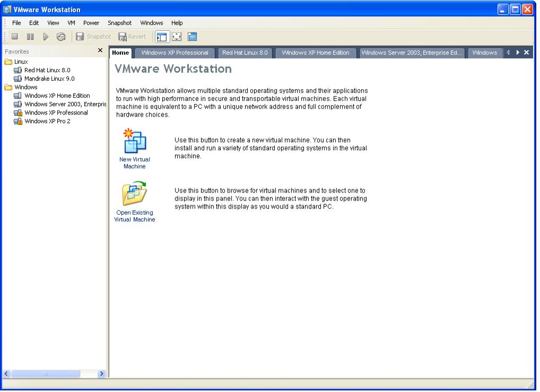Click the right arrow of the horizontal scrollbar
This screenshot has height=392, width=540.
(102, 374)
